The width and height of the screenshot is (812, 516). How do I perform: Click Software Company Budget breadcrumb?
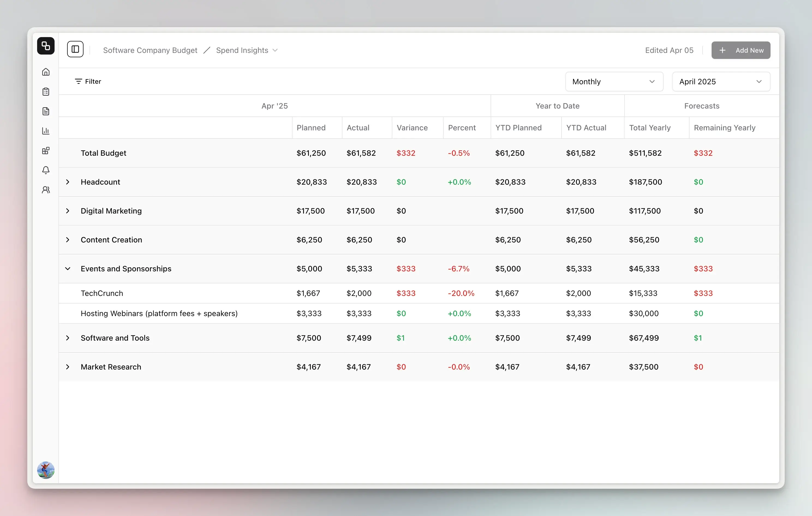[x=150, y=50]
